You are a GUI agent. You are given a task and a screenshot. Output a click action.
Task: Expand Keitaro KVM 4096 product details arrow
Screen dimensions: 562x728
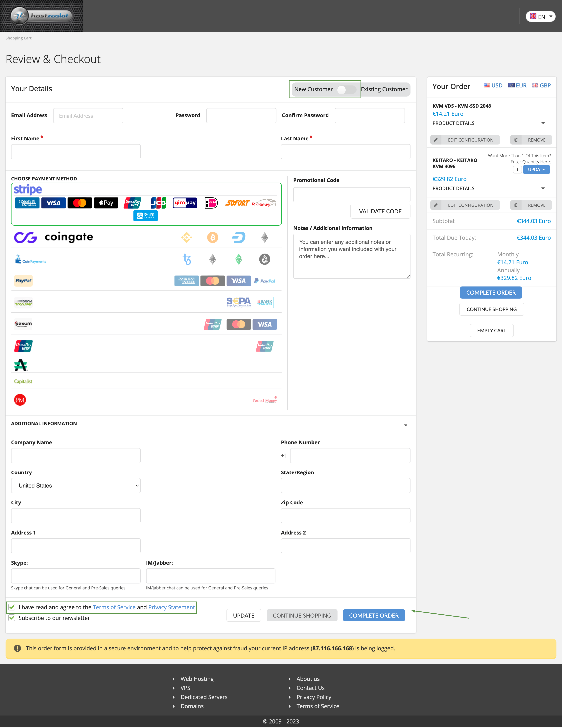point(543,188)
